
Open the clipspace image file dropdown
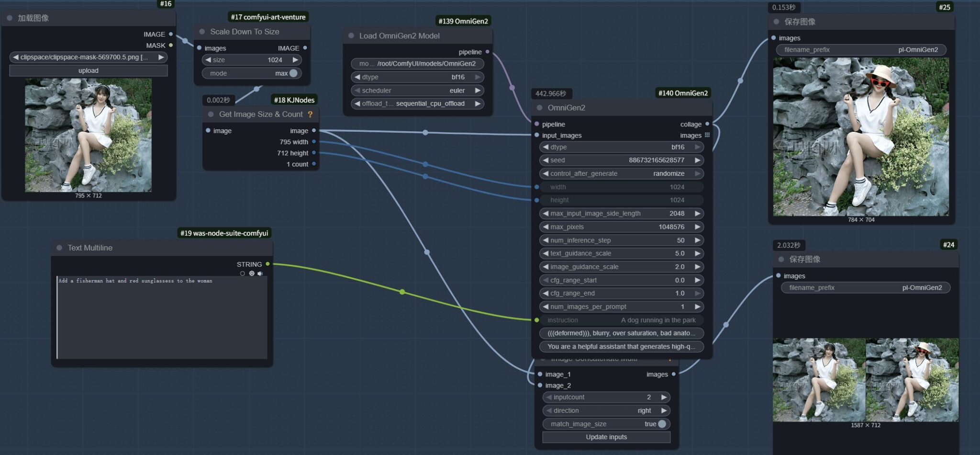[89, 57]
